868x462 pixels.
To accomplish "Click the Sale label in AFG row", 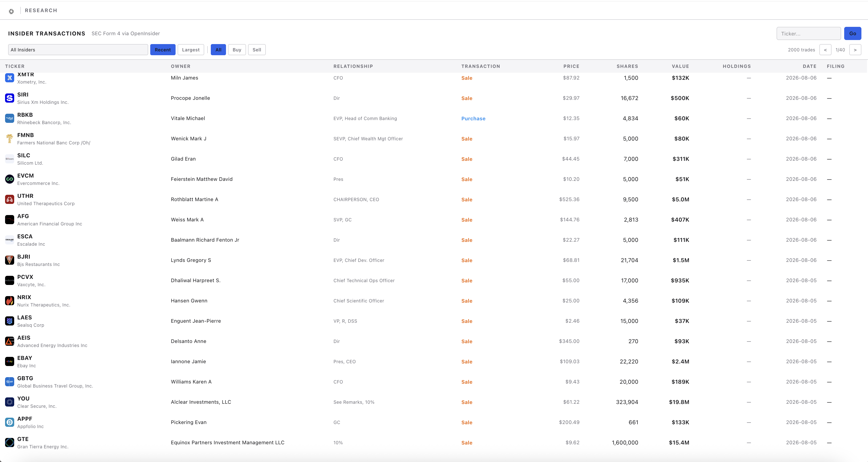I will 467,220.
